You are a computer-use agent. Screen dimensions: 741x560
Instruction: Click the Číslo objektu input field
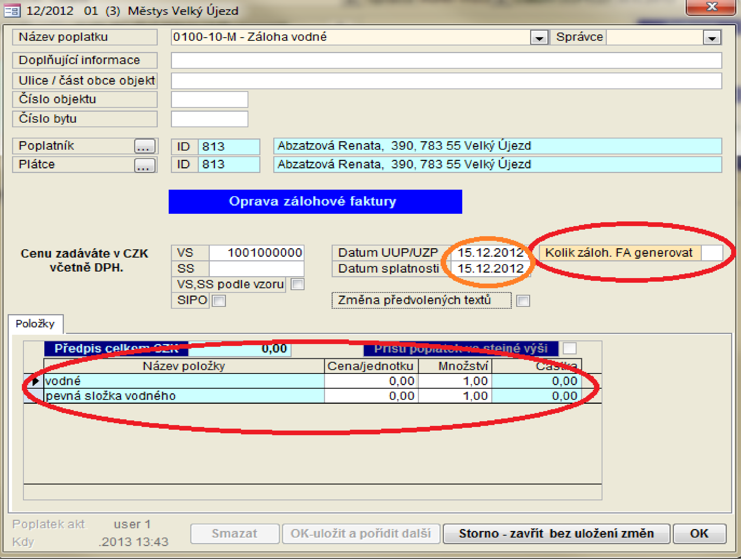[x=209, y=100]
